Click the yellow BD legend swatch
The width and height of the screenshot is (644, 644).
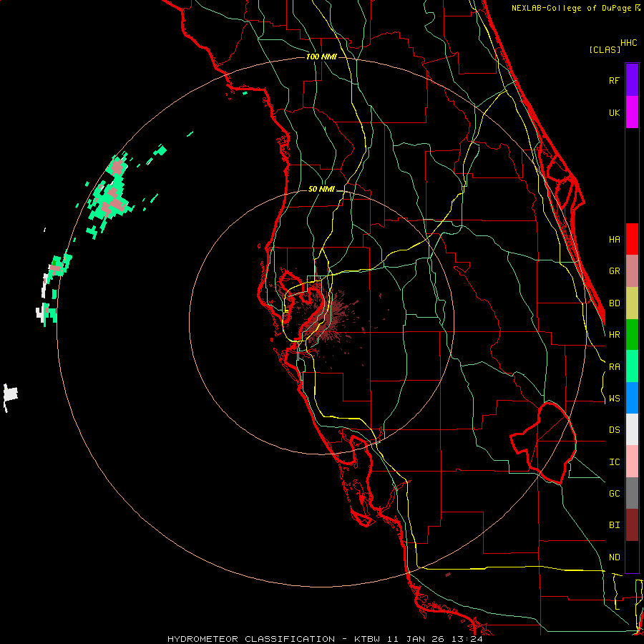point(632,303)
